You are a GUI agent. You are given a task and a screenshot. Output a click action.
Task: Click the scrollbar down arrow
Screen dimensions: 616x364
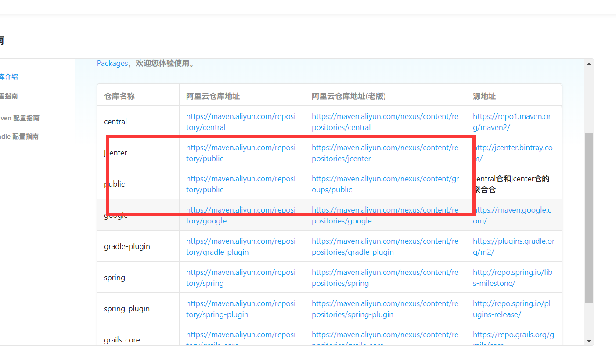589,341
